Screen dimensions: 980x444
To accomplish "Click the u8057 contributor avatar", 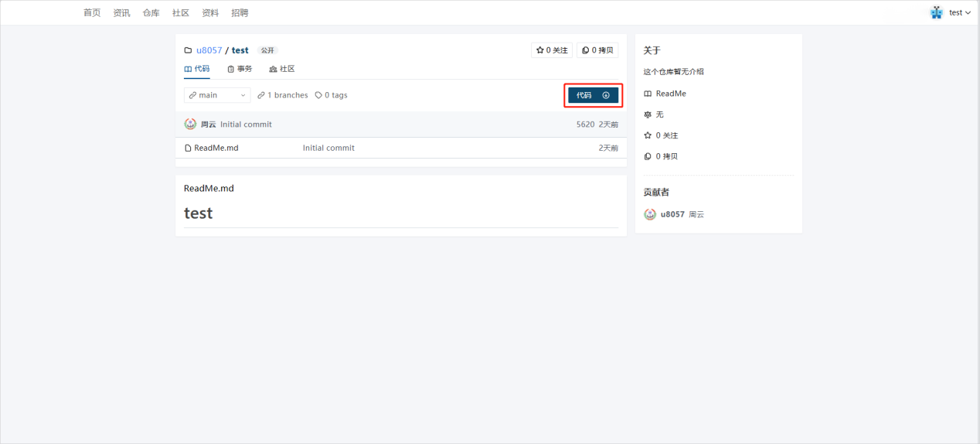I will [650, 214].
